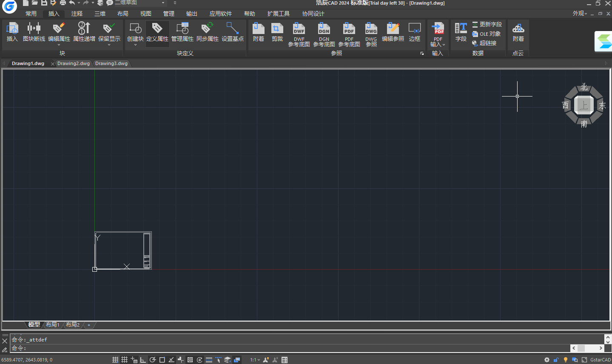Click the 编辑参照 tool
This screenshot has width=612, height=364.
pos(393,33)
